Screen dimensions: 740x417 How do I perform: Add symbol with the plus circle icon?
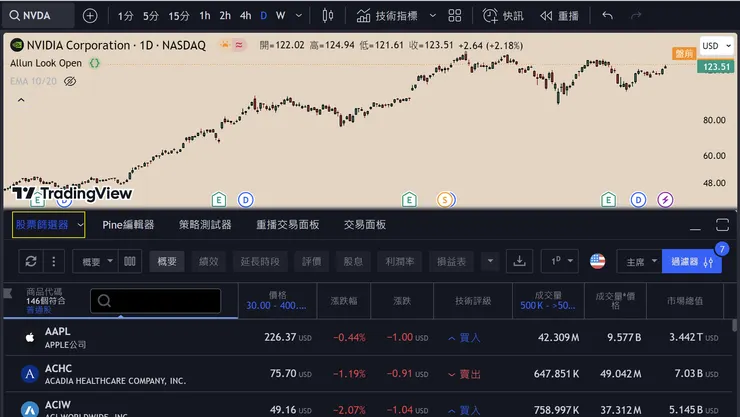[90, 16]
